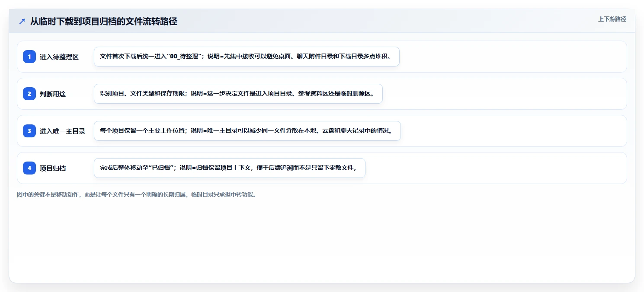
Task: Click the title 从临时下载到项目归档的文件流转路径
Action: (104, 22)
